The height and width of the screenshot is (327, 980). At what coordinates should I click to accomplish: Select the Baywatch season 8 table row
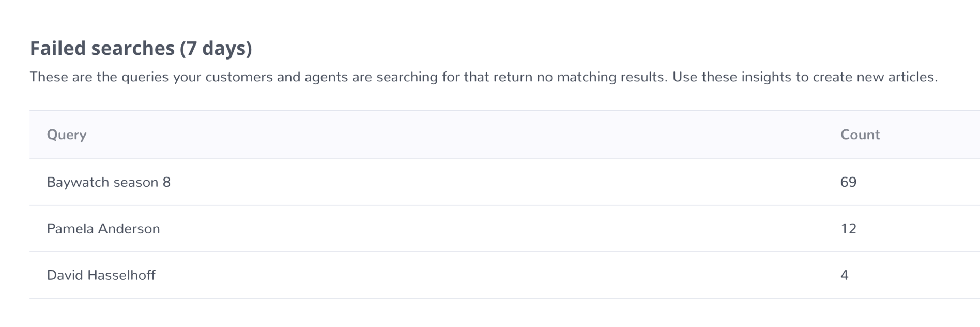(x=504, y=182)
